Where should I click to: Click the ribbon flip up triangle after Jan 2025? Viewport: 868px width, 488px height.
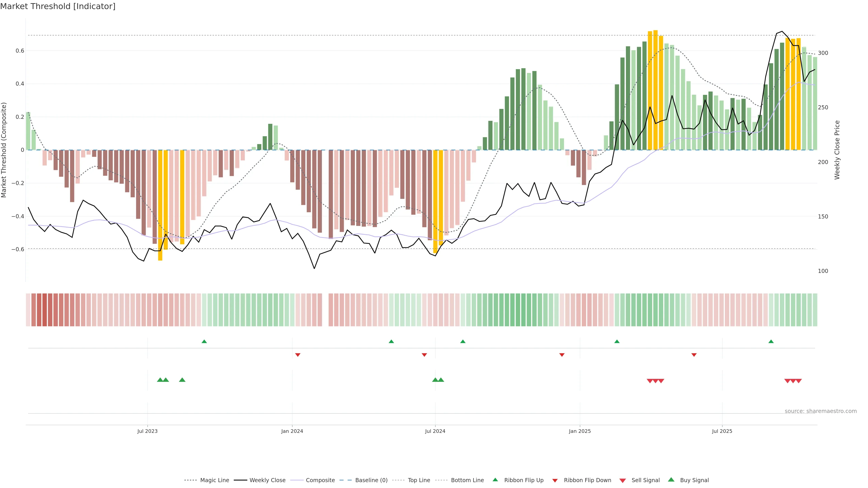tap(617, 342)
